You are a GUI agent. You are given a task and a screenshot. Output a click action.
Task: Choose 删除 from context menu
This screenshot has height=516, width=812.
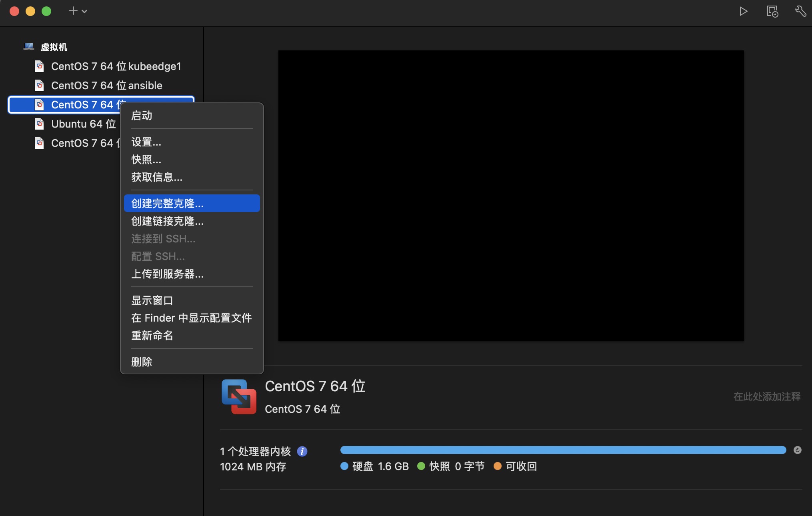(x=192, y=362)
